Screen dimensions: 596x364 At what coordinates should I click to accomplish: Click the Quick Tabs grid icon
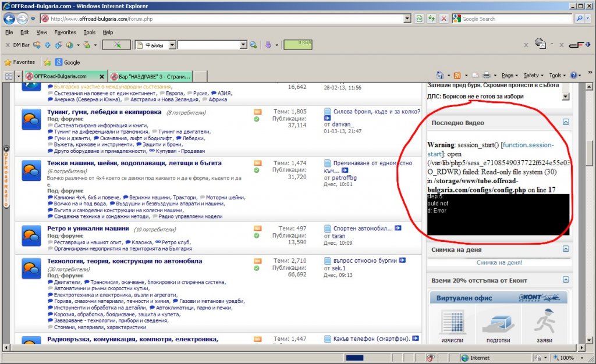click(8, 76)
